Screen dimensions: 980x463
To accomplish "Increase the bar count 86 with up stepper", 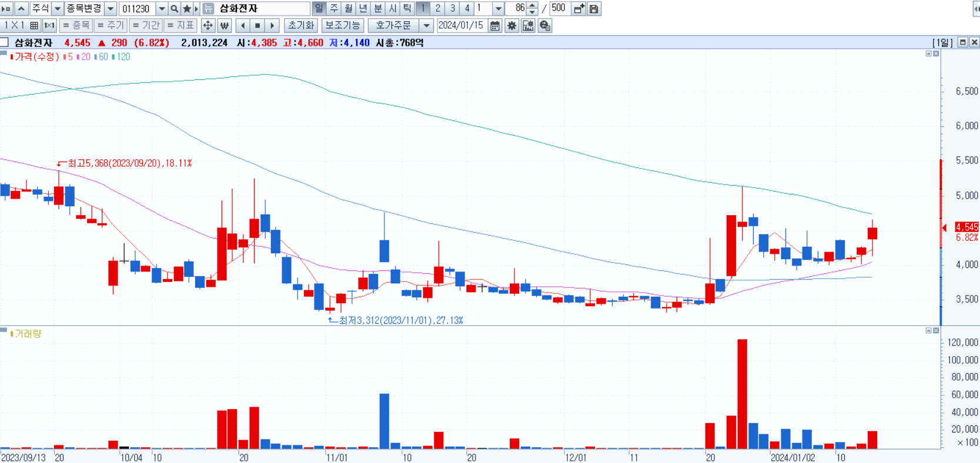I will (532, 5).
